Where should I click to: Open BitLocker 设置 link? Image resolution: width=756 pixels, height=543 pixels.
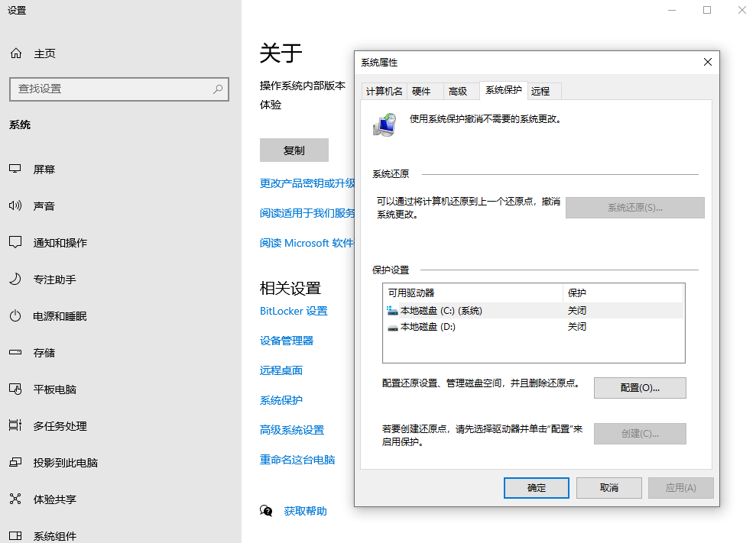[x=294, y=311]
